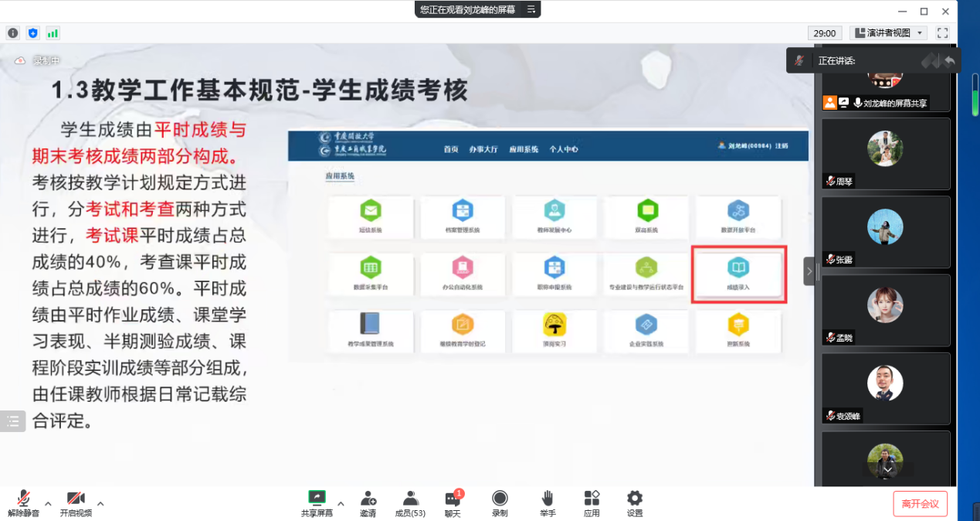The image size is (980, 521).
Task: Open the blue security shield icon
Action: [x=32, y=33]
